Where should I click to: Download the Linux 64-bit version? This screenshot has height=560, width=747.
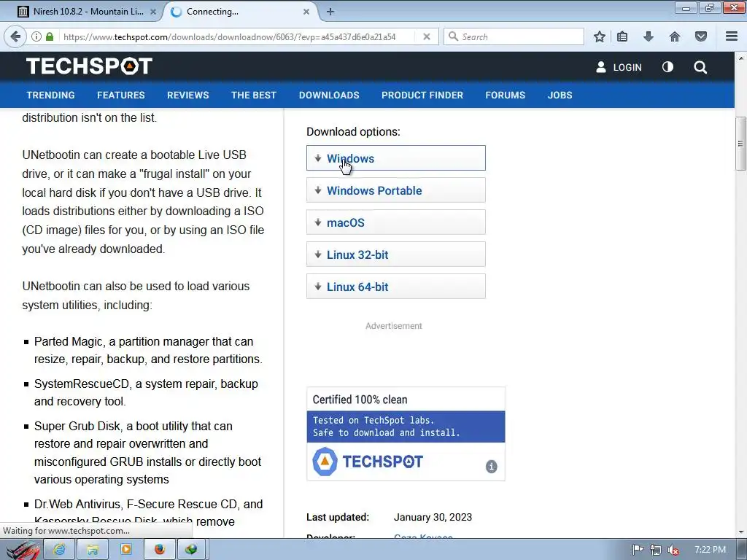coord(396,286)
